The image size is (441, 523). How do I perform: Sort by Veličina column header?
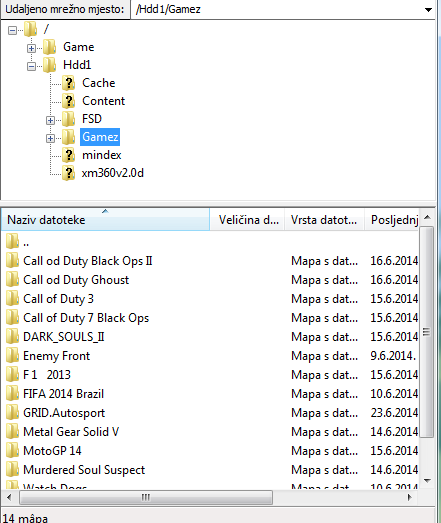click(247, 219)
